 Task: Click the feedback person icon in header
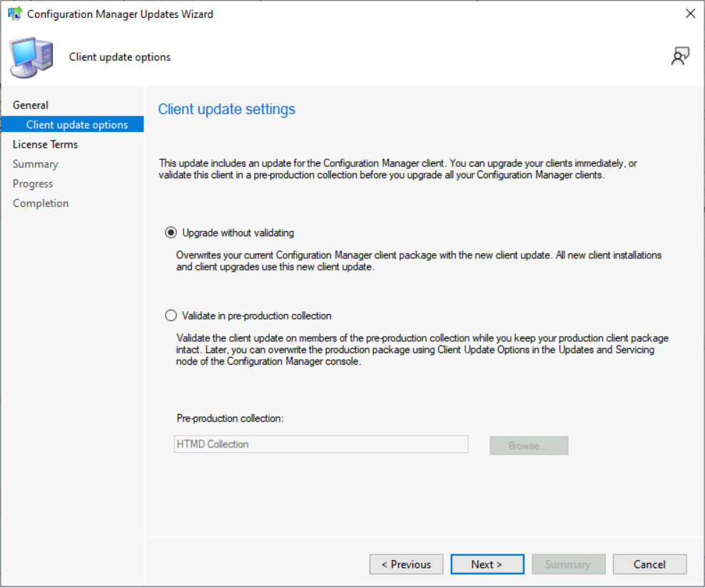(x=680, y=56)
